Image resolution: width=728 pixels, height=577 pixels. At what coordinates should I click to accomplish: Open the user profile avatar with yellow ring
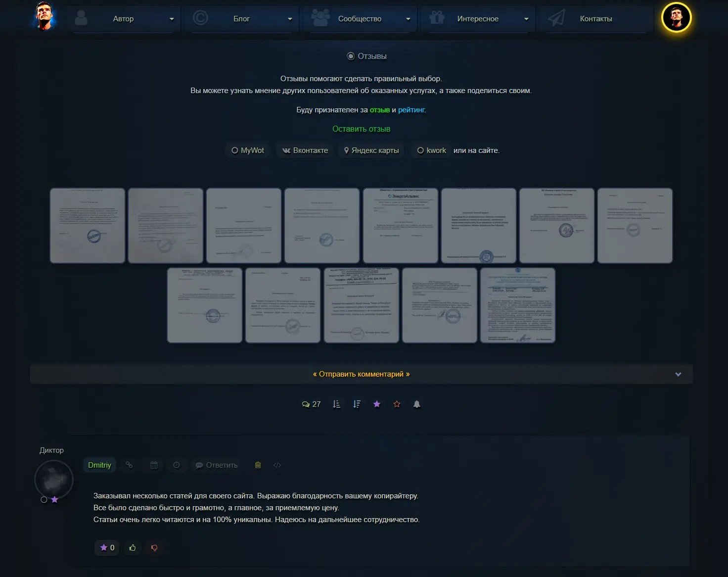676,17
